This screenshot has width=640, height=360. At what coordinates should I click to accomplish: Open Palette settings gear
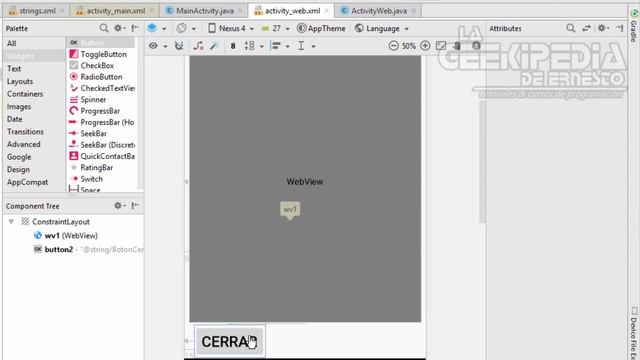119,28
